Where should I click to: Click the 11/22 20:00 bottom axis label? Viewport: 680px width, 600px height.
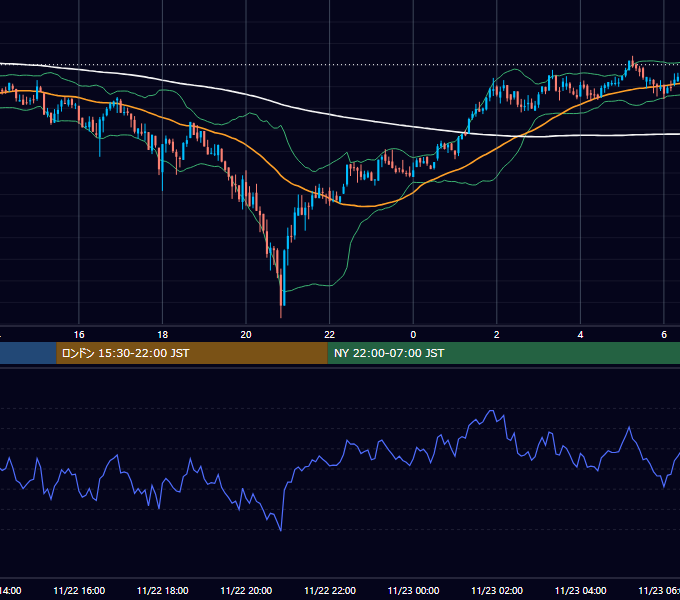[246, 590]
